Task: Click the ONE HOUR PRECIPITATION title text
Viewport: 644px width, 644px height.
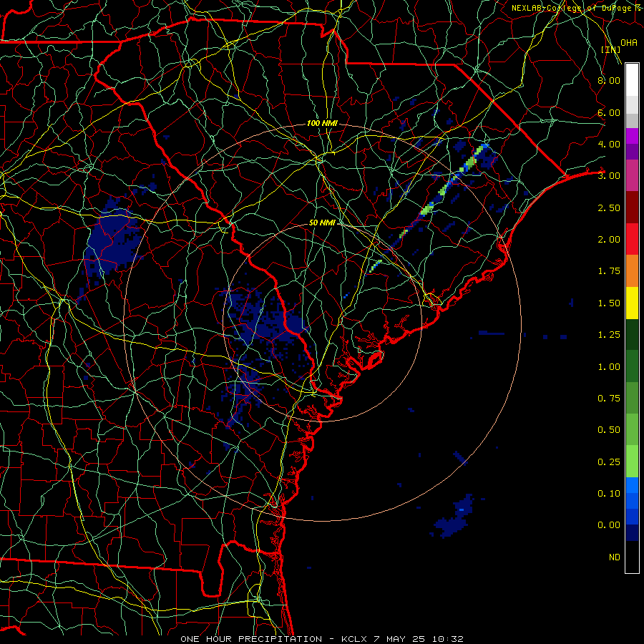Action: 251,639
